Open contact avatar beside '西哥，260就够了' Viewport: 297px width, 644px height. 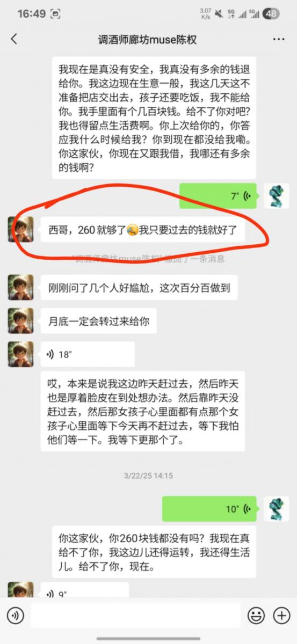(20, 231)
